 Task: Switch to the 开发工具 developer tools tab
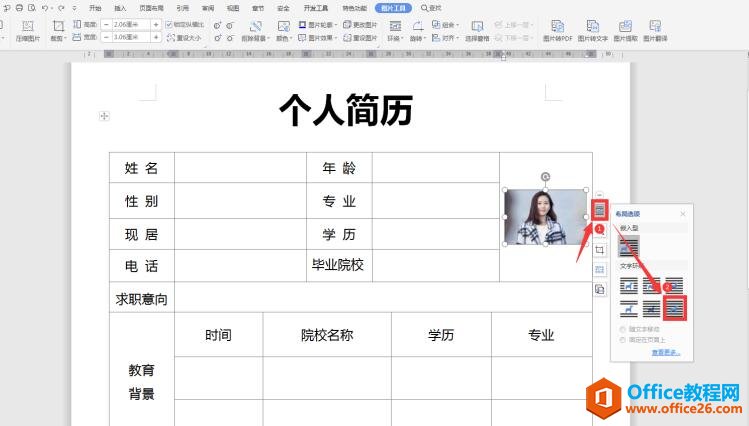pos(314,7)
